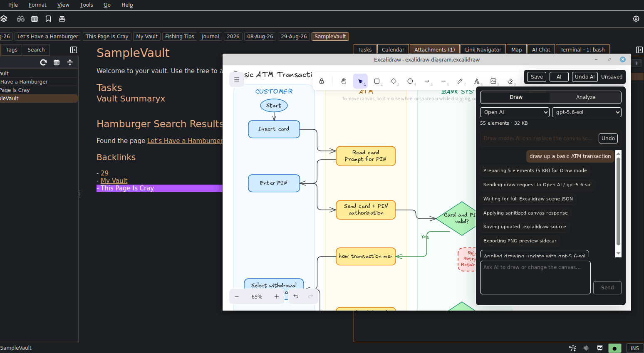Image resolution: width=644 pixels, height=353 pixels.
Task: Click the Undo AI button
Action: [585, 77]
